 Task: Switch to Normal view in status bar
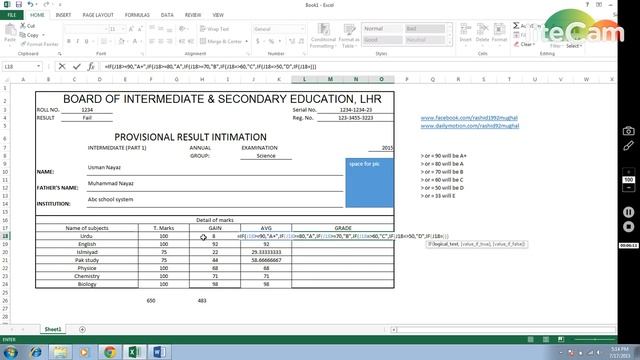[531, 339]
